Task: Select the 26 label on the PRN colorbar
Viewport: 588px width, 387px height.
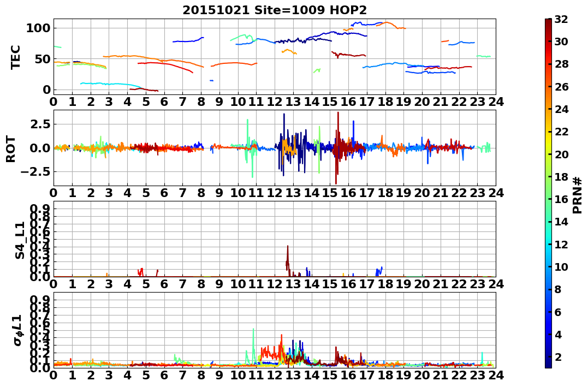Action: click(x=561, y=87)
